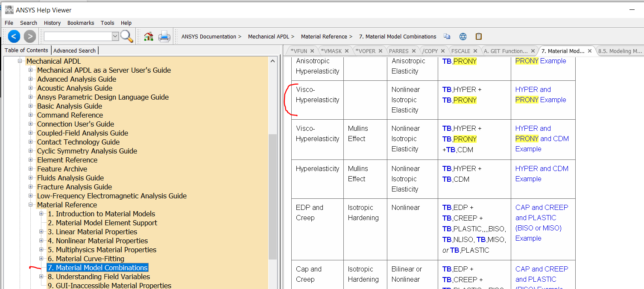Click TB link before ,CDM in Hyperelasticity row
Image resolution: width=644 pixels, height=289 pixels.
pyautogui.click(x=447, y=179)
